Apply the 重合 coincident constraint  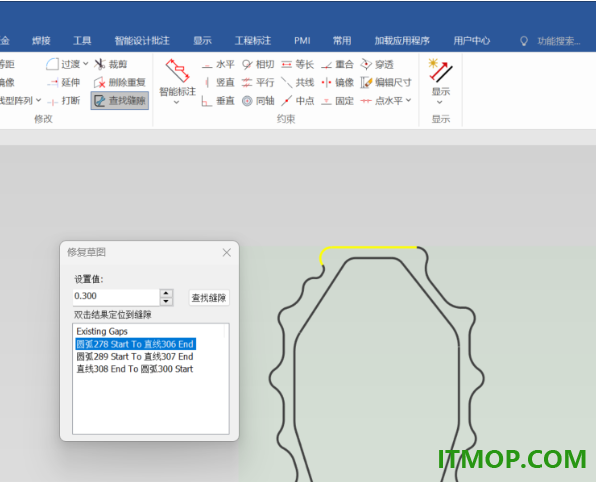point(337,65)
